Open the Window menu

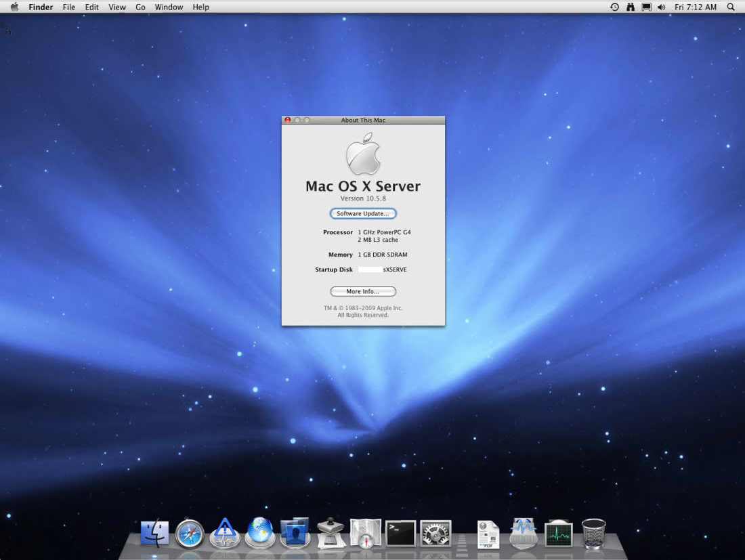(x=169, y=7)
